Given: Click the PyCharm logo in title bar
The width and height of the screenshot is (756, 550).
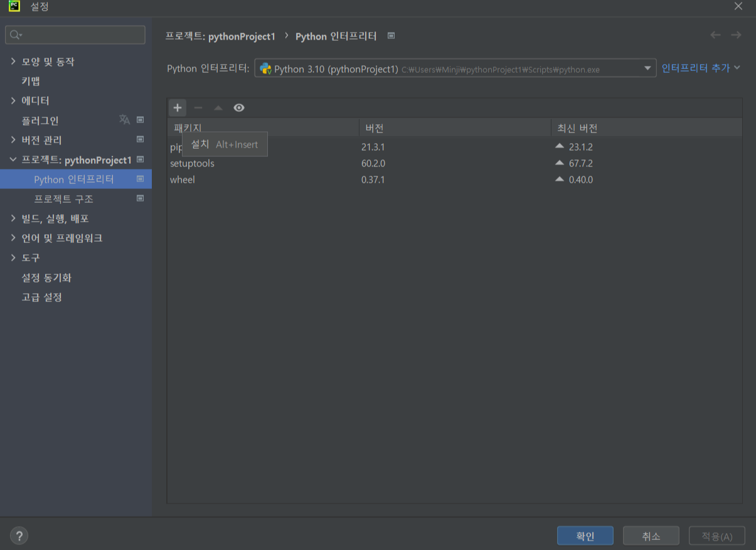Looking at the screenshot, I should pos(14,7).
